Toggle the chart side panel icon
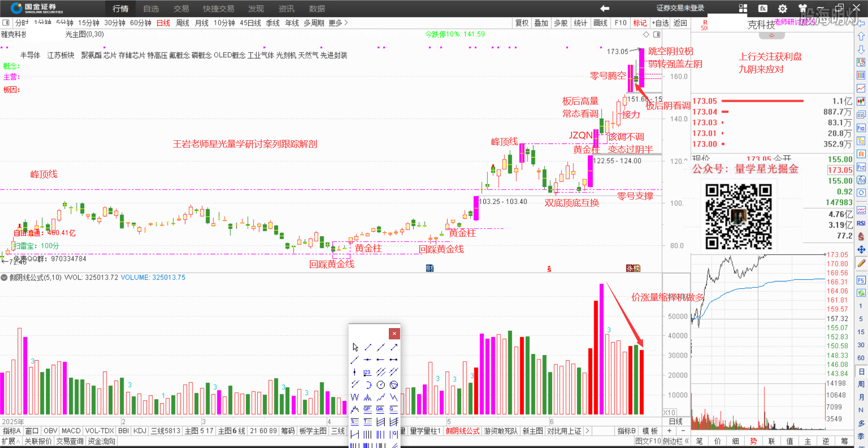Image resolution: width=868 pixels, height=448 pixels. pyautogui.click(x=656, y=34)
